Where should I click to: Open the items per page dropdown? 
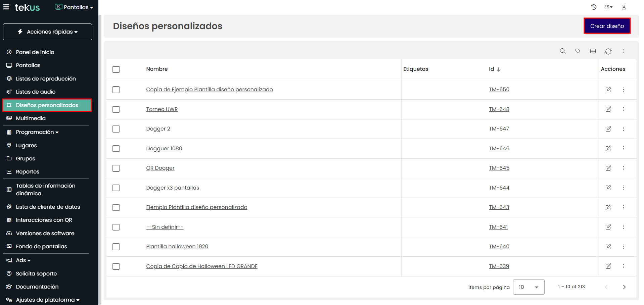pyautogui.click(x=528, y=287)
